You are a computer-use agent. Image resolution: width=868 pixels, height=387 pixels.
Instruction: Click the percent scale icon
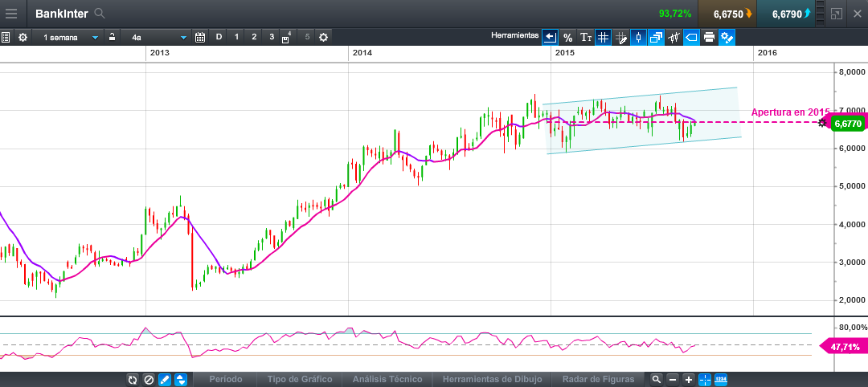(567, 37)
